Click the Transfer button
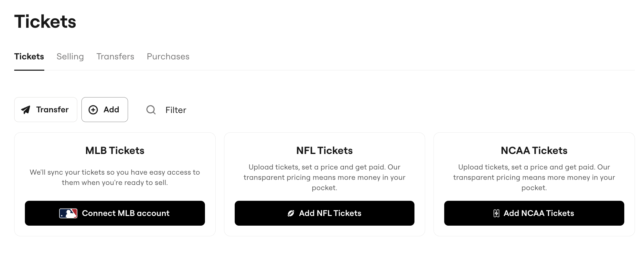This screenshot has height=266, width=644. (46, 109)
